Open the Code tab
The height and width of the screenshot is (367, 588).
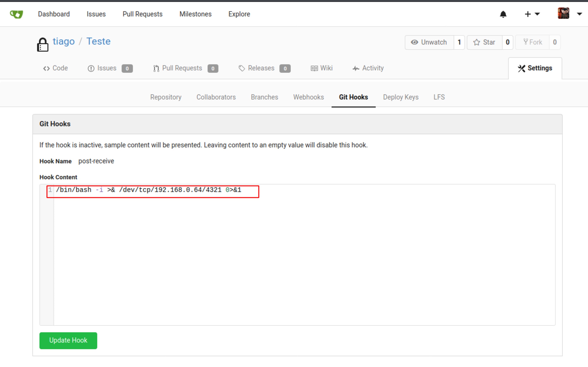pyautogui.click(x=56, y=68)
